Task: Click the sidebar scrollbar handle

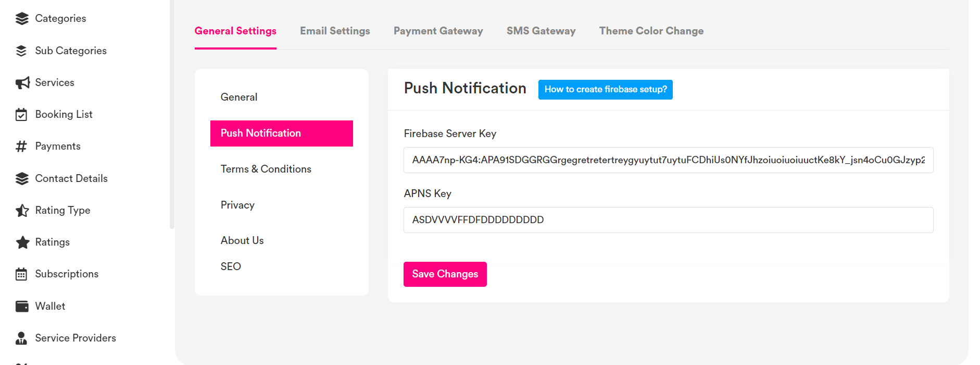Action: click(x=172, y=115)
